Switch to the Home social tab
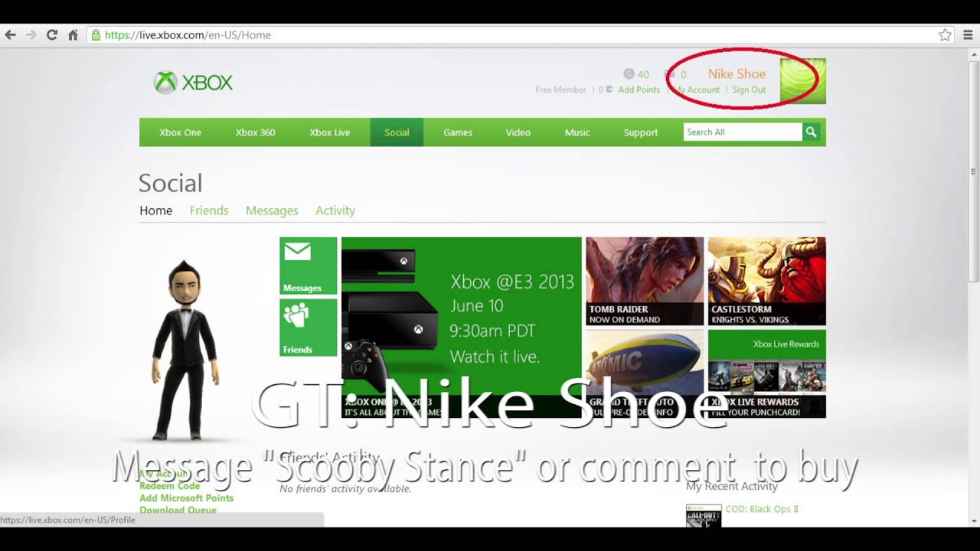This screenshot has width=980, height=551. click(x=155, y=210)
